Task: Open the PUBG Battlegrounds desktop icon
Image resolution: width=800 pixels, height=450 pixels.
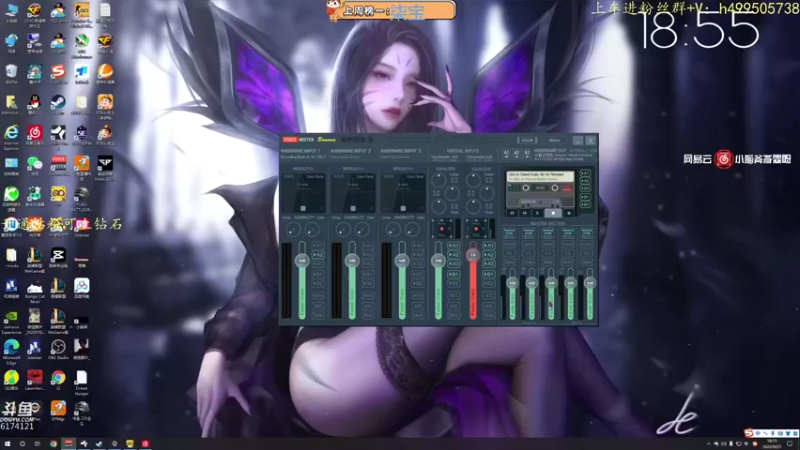Action: tap(82, 194)
